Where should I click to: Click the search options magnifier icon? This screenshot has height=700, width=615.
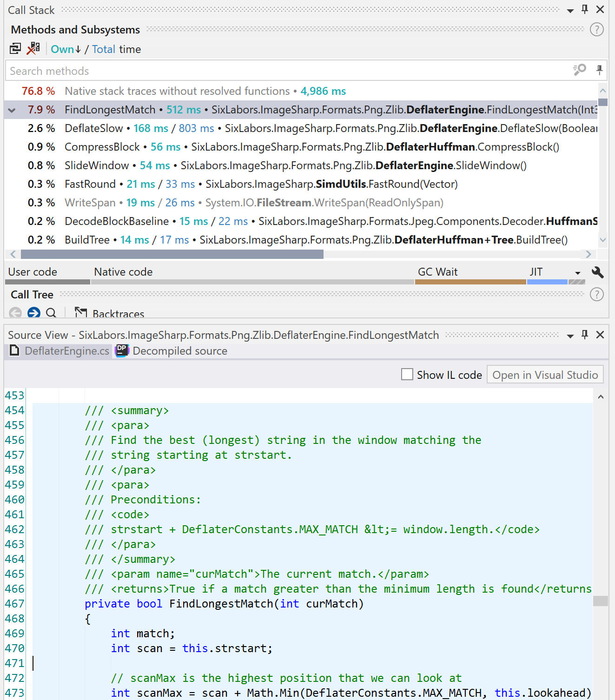[x=580, y=70]
